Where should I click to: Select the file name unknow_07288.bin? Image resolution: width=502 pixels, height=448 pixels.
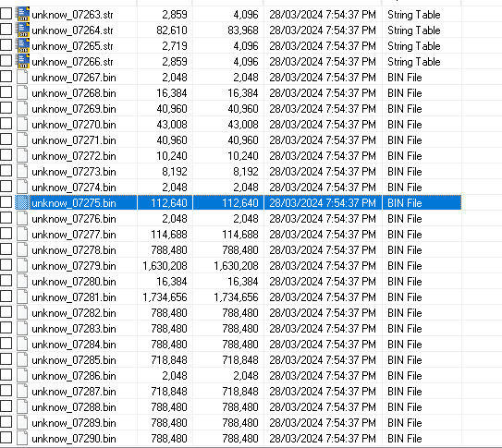[74, 407]
